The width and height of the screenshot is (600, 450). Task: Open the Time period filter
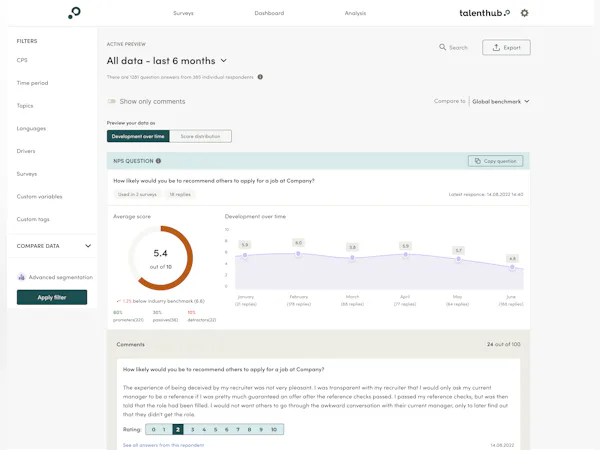click(33, 83)
